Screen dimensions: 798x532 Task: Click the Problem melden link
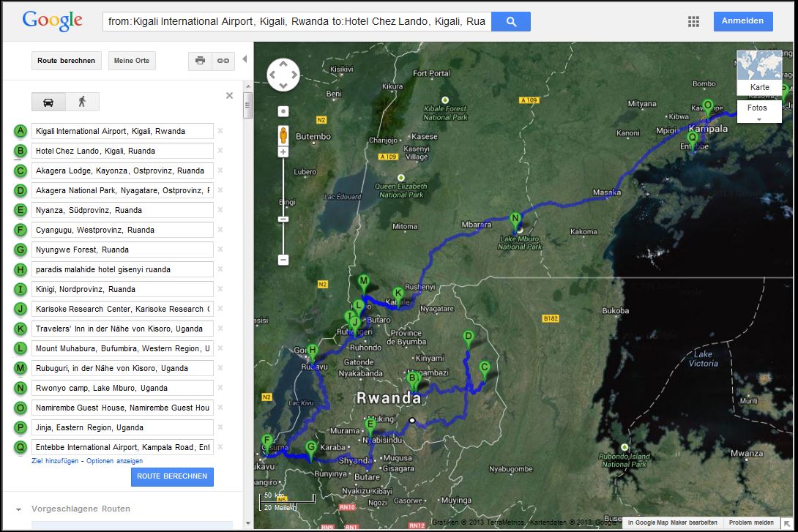tap(751, 522)
